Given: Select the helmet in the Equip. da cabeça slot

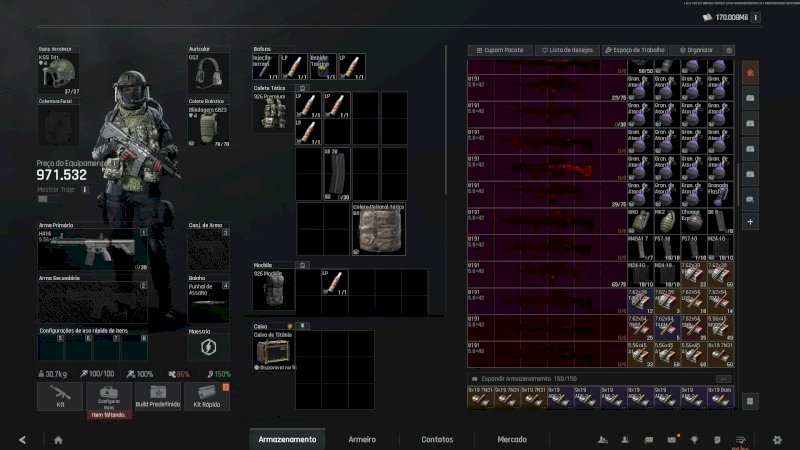Looking at the screenshot, I should (58, 73).
